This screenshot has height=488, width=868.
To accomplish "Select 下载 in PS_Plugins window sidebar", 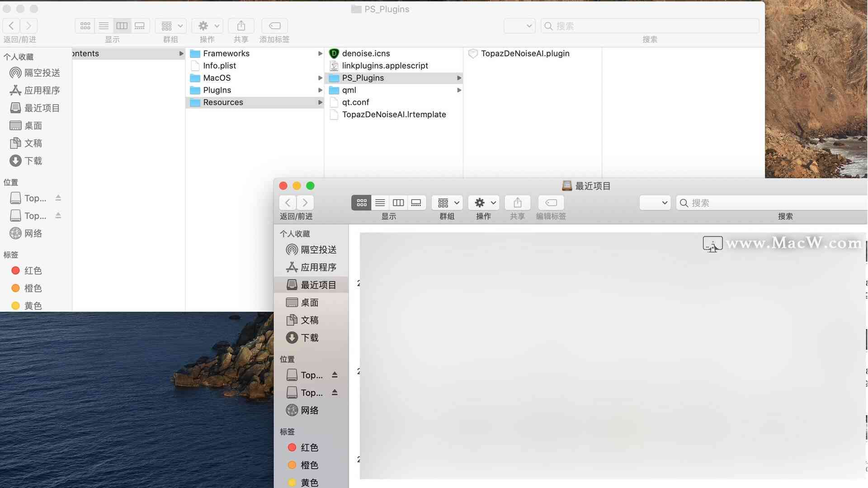I will coord(35,161).
